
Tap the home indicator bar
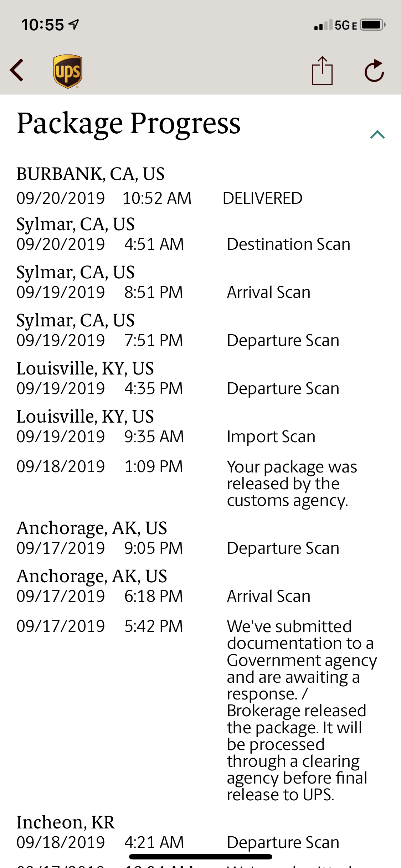point(201,857)
